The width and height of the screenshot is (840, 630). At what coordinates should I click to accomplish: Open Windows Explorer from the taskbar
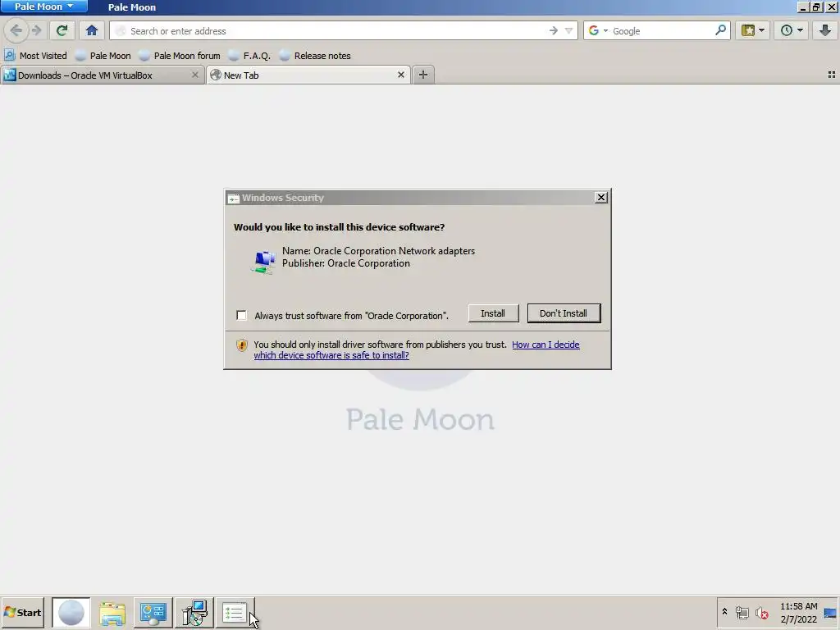point(112,612)
